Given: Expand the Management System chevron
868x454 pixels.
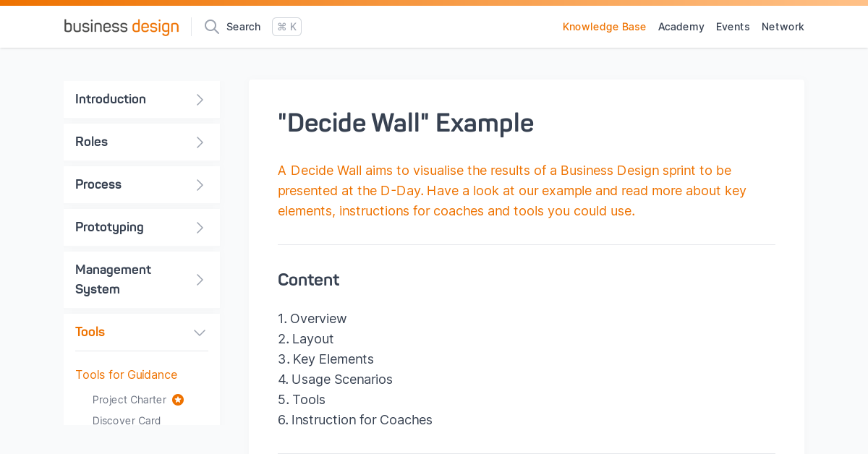Looking at the screenshot, I should click(x=200, y=280).
